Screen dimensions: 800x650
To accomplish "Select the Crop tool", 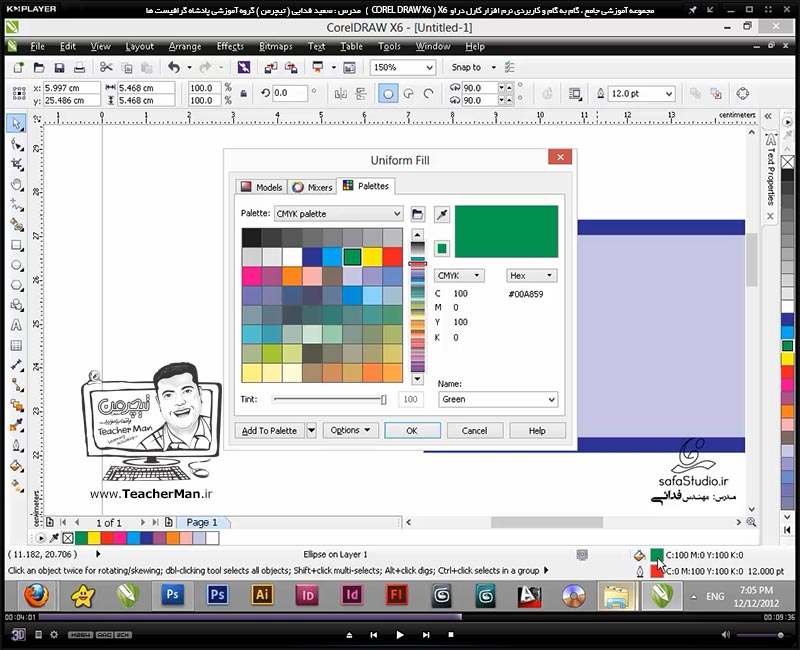I will (x=16, y=164).
